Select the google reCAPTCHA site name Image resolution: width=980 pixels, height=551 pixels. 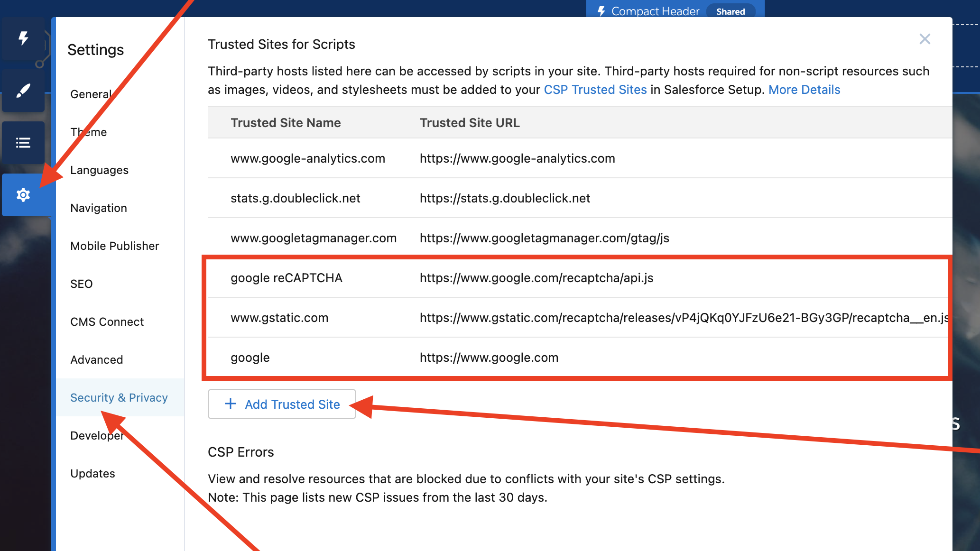287,278
